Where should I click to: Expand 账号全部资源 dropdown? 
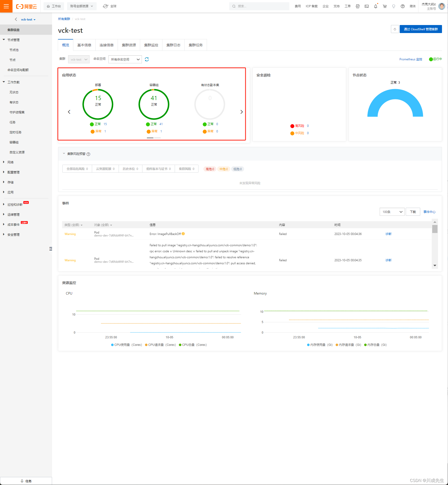82,6
